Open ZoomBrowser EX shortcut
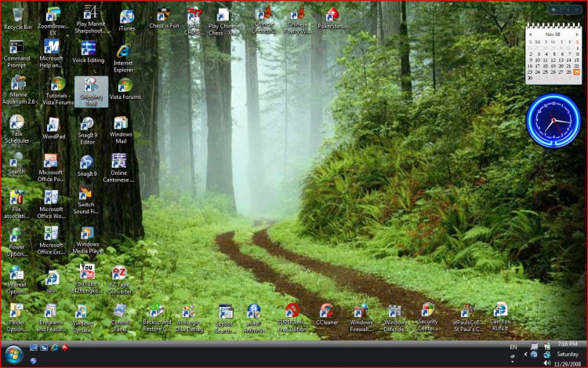The image size is (588, 368). tap(53, 21)
